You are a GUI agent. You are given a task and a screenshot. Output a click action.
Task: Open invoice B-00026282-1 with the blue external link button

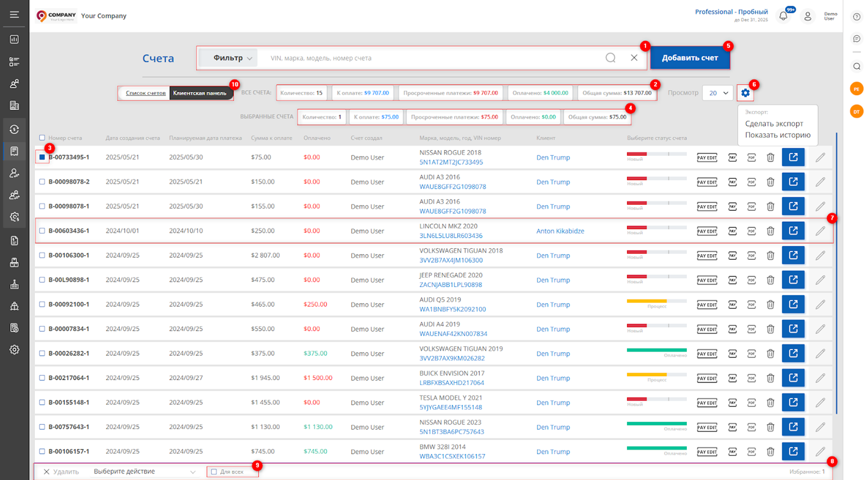tap(793, 353)
